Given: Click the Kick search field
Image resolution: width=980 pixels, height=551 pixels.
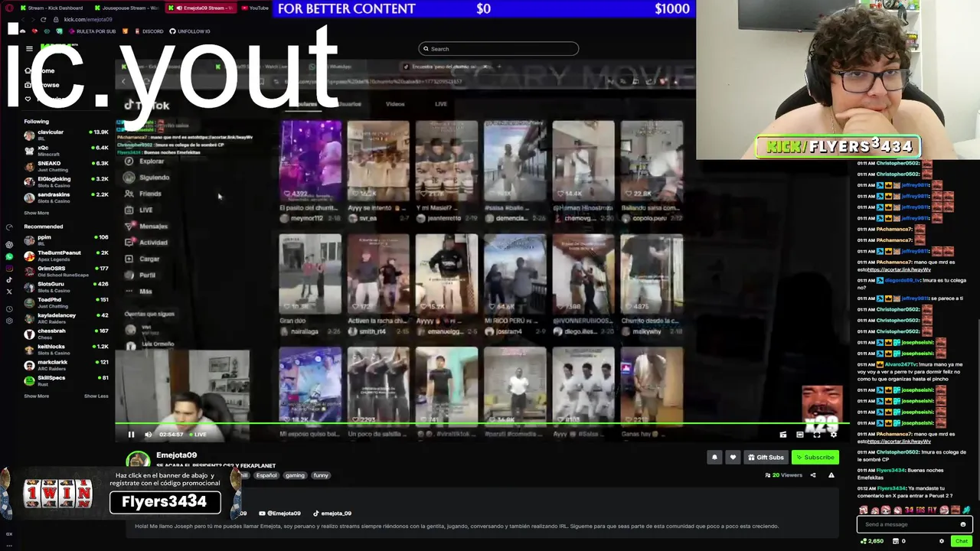Looking at the screenshot, I should click(x=498, y=49).
